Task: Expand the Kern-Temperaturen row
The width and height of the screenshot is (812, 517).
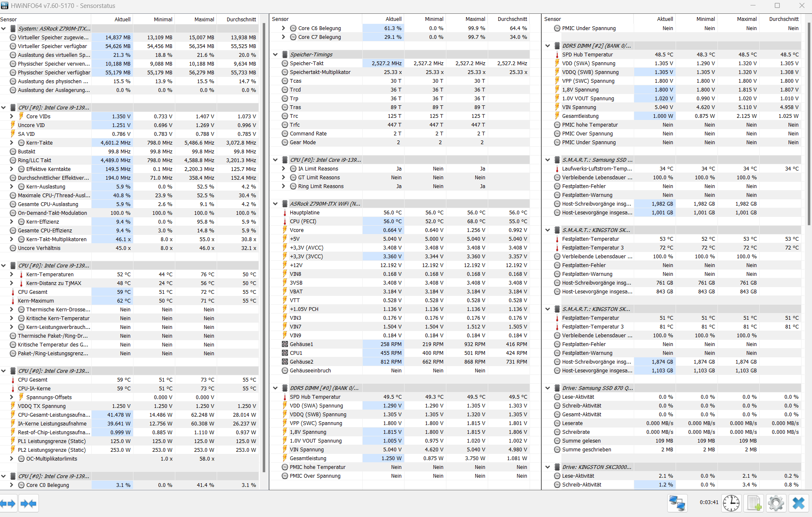Action: [x=12, y=275]
